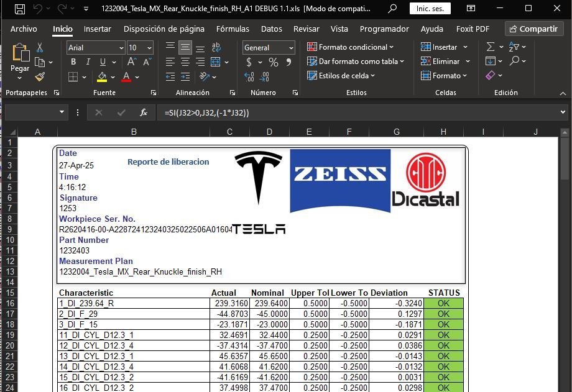Switch to Disposición de página tab
This screenshot has height=392, width=572.
tap(164, 29)
